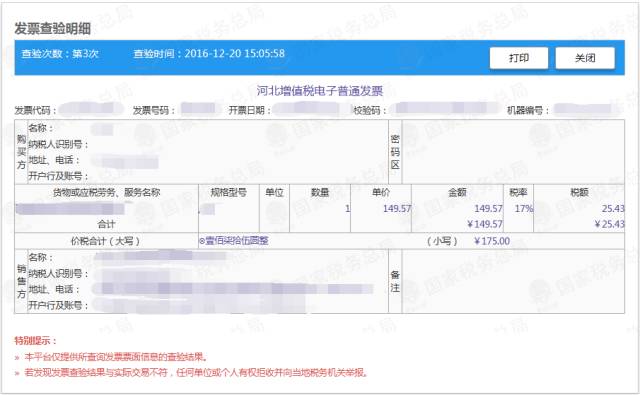Click the 单价 value 149.57

click(397, 209)
